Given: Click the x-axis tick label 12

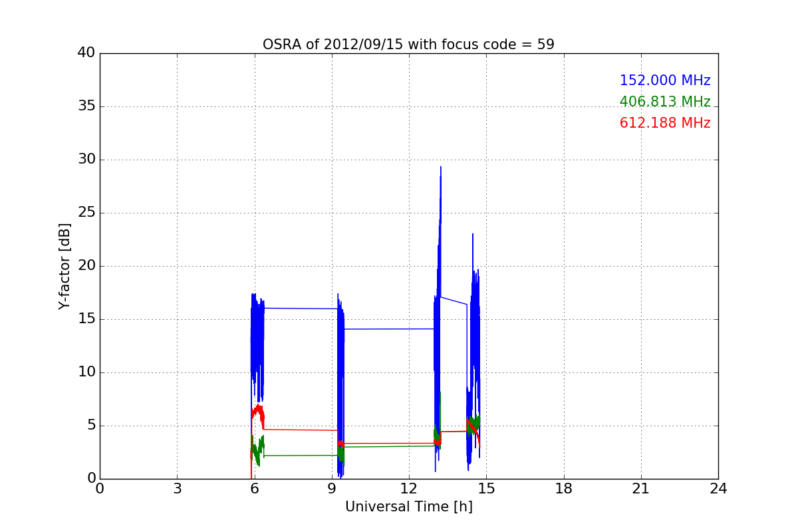Looking at the screenshot, I should (x=408, y=489).
